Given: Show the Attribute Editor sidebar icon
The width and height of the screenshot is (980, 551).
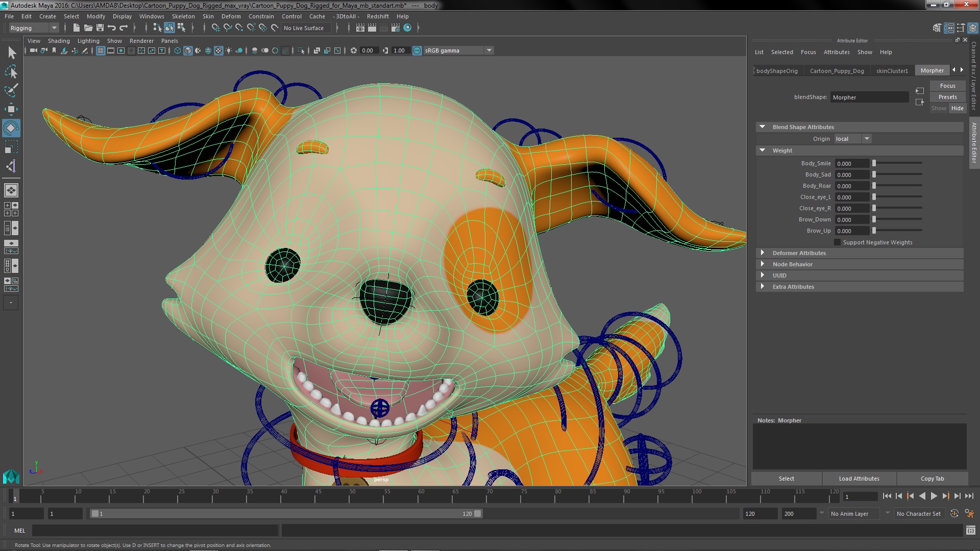Looking at the screenshot, I should pyautogui.click(x=949, y=28).
